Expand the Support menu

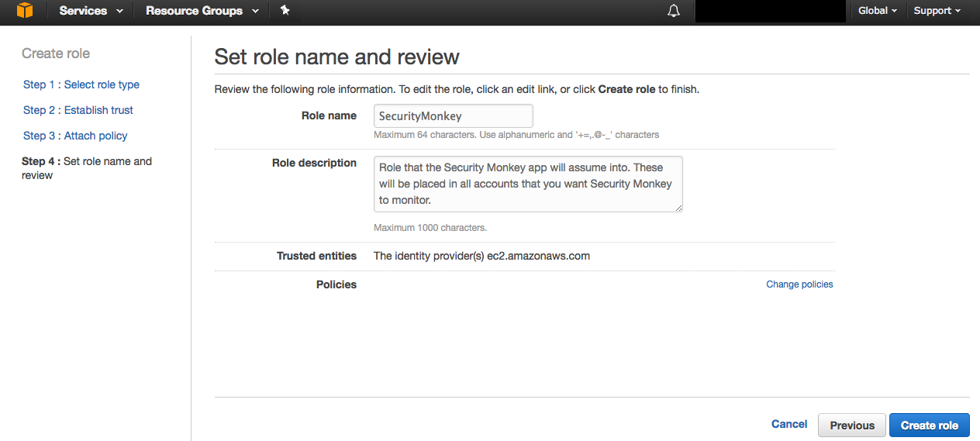pyautogui.click(x=937, y=11)
